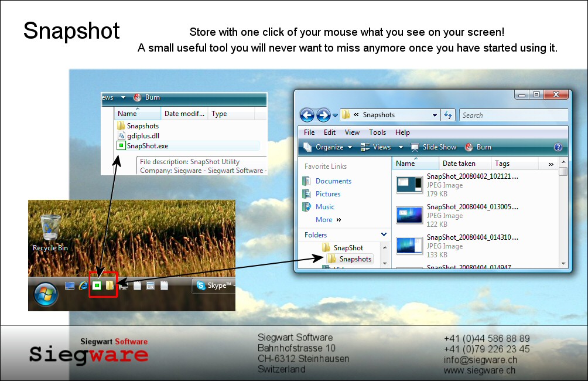Open the dropdown arrow left of Burn disc icon

(x=123, y=97)
